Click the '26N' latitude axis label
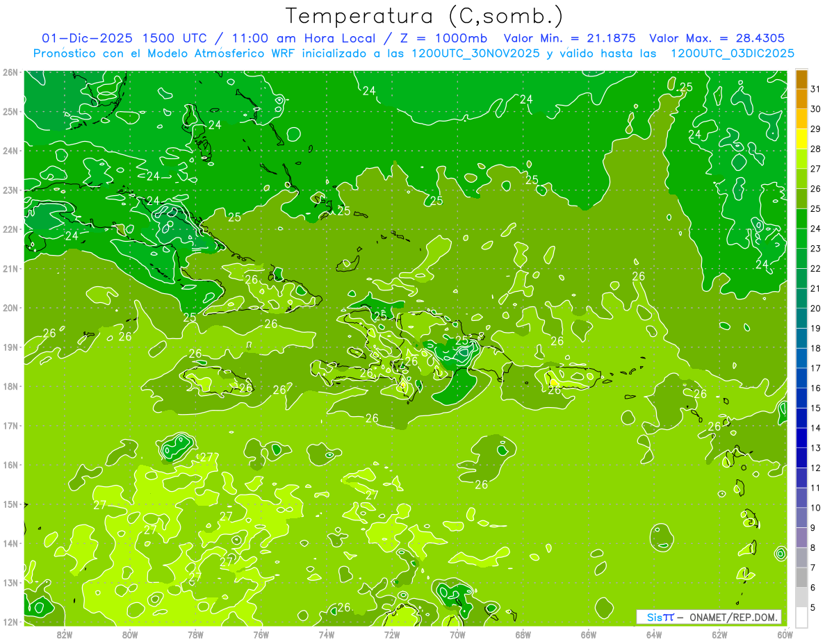 click(10, 72)
